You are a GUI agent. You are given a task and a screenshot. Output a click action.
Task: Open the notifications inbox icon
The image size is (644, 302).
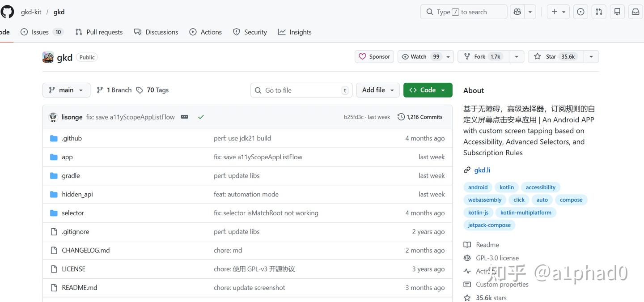point(636,12)
